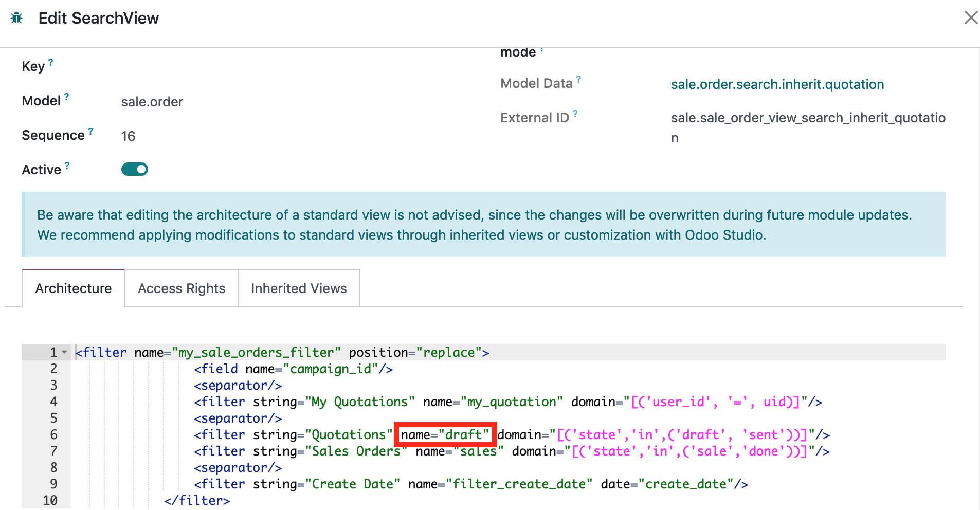This screenshot has width=980, height=510.
Task: Disable the Active toggle switch
Action: point(135,169)
